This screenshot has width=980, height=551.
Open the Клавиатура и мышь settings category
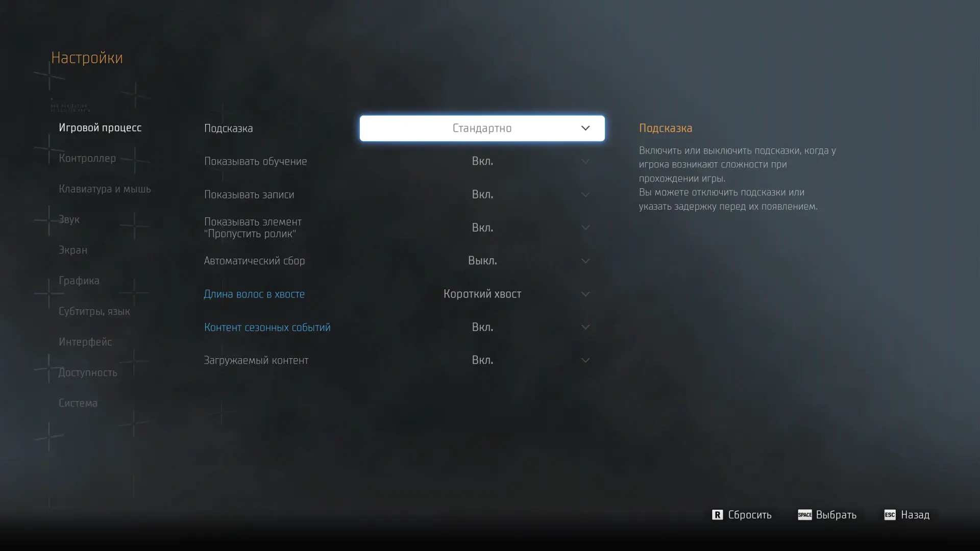coord(105,189)
